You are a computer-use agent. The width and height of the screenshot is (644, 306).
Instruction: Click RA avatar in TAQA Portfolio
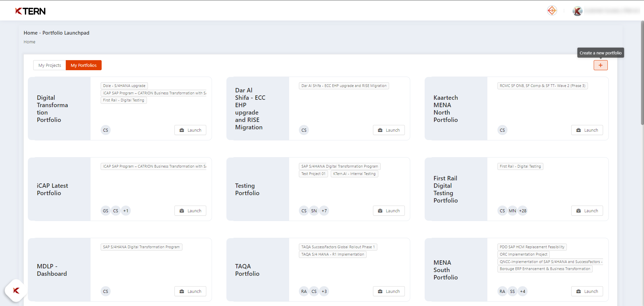pyautogui.click(x=304, y=291)
